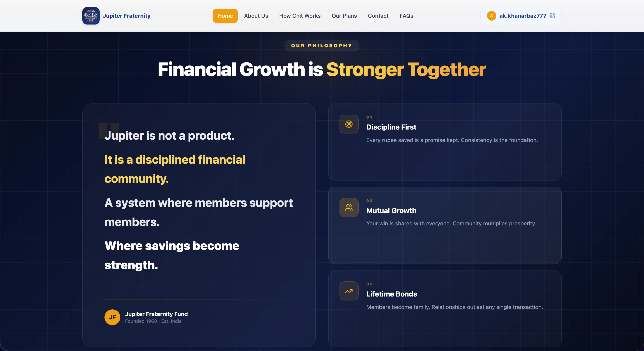Screen dimensions: 644x351
Task: Open the Our Plans tab
Action: pos(344,16)
